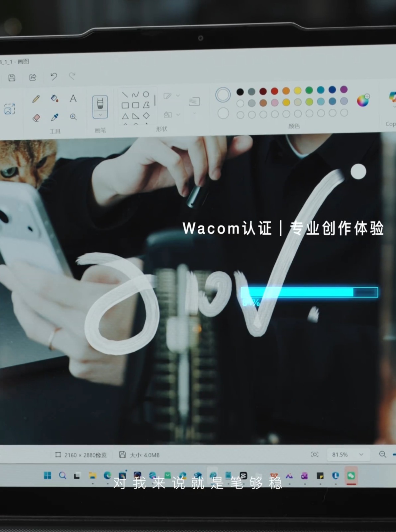Click the Share icon in title bar
This screenshot has height=532, width=396.
pyautogui.click(x=33, y=77)
